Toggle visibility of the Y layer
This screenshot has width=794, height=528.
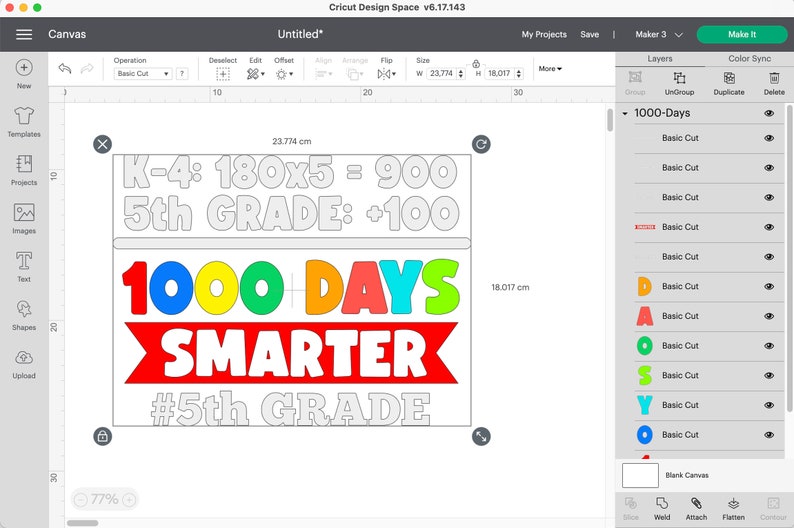click(x=769, y=405)
